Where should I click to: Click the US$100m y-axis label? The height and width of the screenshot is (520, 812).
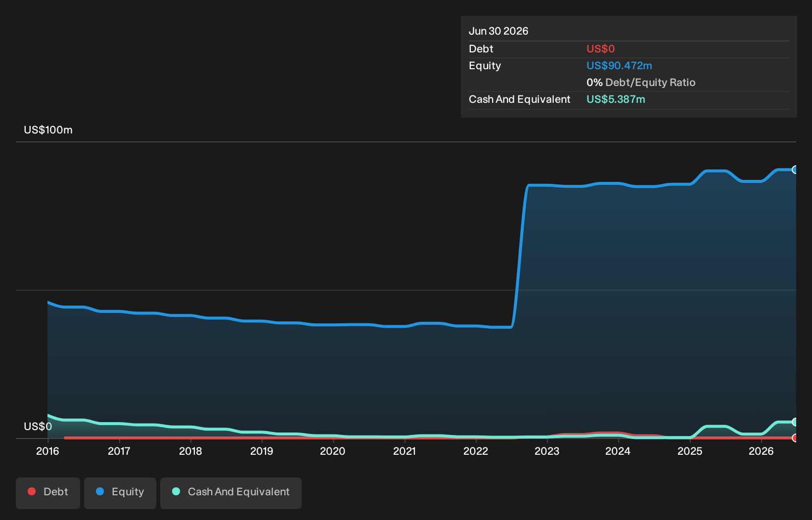pos(48,130)
